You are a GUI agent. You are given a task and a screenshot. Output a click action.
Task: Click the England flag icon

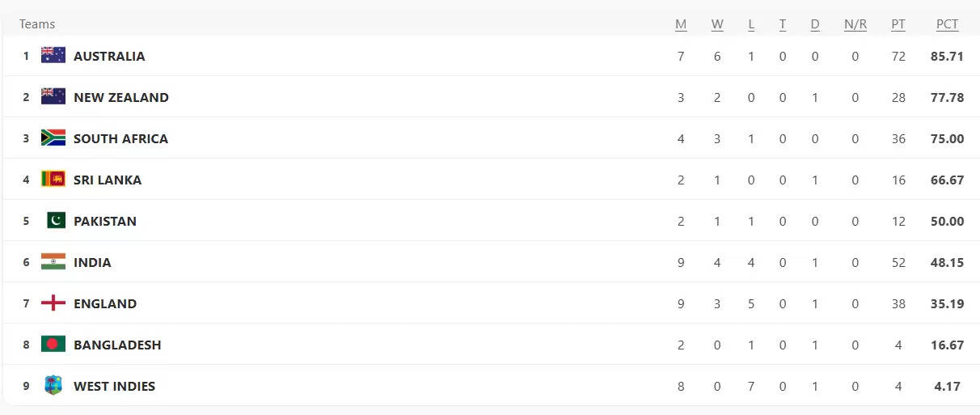tap(53, 303)
